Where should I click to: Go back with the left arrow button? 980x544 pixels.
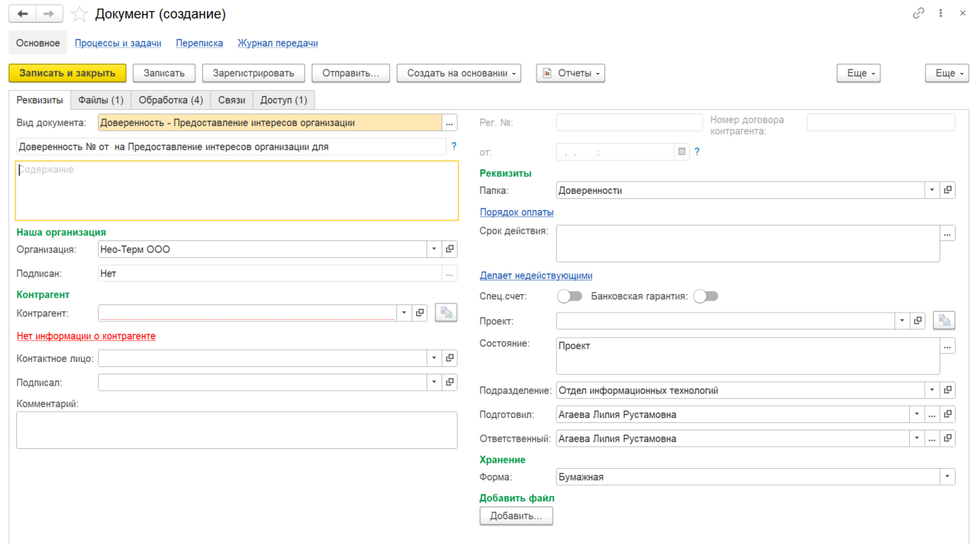[x=23, y=14]
